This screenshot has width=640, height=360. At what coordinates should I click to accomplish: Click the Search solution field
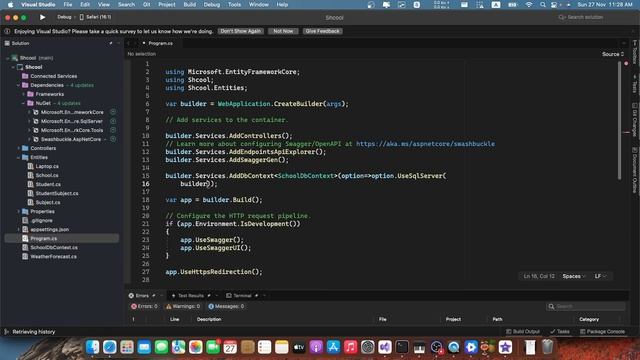[x=585, y=17]
